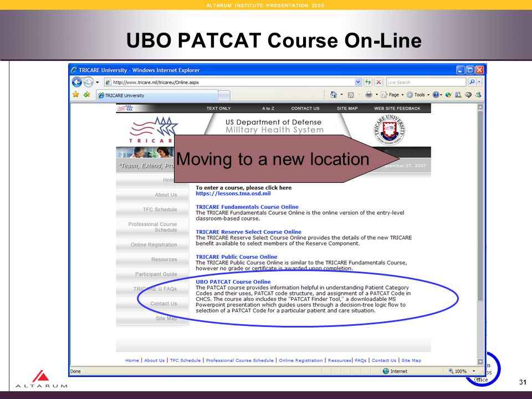Click the footer About Us link

[x=155, y=360]
